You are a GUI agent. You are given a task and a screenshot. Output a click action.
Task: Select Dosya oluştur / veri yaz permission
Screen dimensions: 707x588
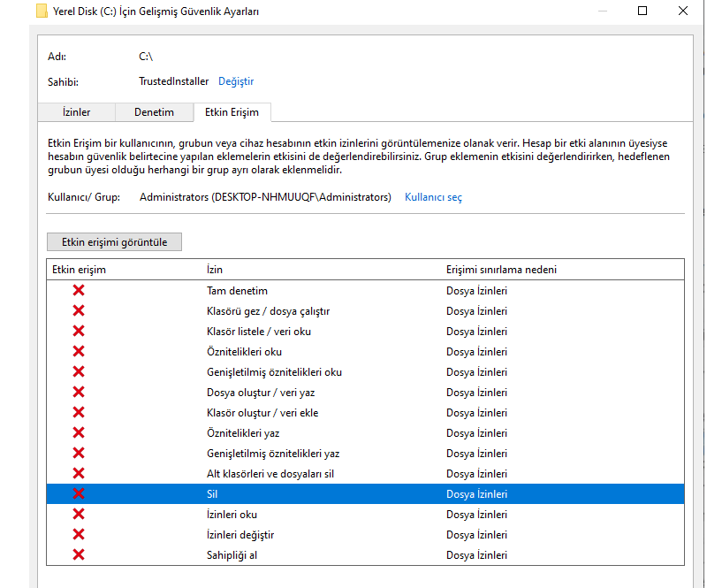pos(261,393)
